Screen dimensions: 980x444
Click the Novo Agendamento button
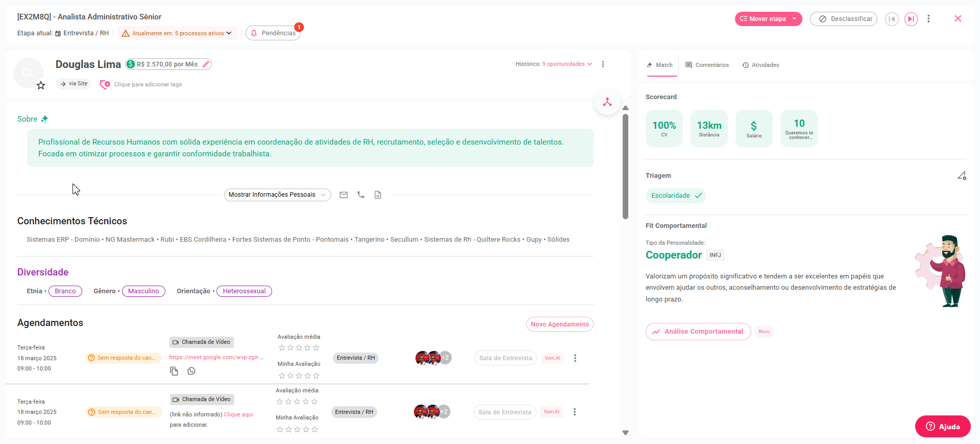(559, 324)
